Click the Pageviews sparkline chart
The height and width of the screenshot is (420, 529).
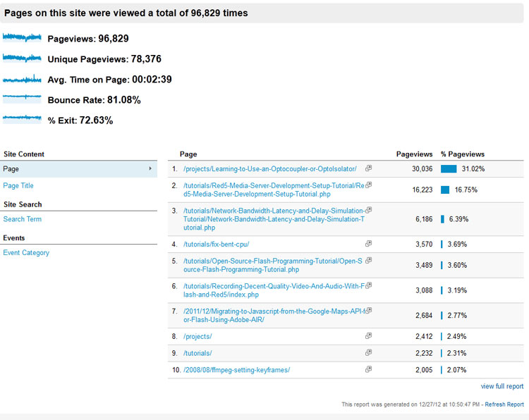pyautogui.click(x=22, y=37)
